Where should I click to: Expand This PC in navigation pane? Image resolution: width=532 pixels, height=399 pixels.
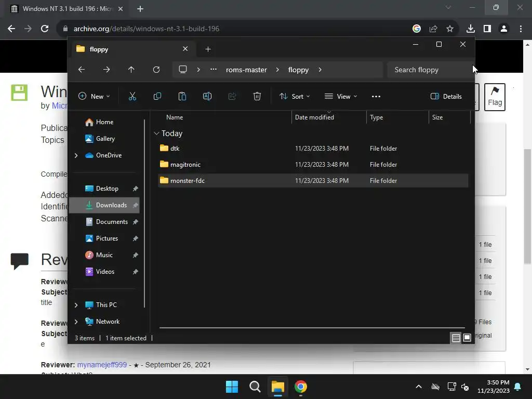coord(76,305)
